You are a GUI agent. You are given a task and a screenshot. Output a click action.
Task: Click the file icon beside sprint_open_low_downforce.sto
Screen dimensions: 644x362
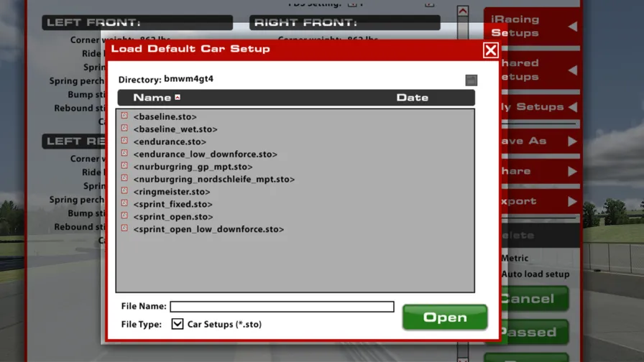(x=124, y=228)
